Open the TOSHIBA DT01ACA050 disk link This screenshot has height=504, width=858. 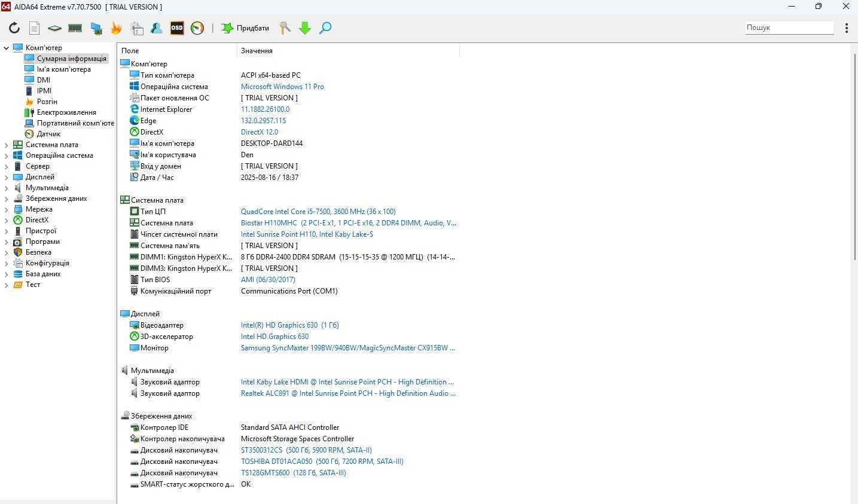[x=322, y=462]
